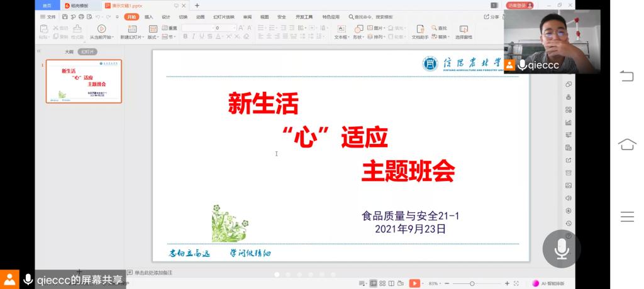Image resolution: width=644 pixels, height=289 pixels.
Task: Open the font name combo box
Action: (x=197, y=28)
